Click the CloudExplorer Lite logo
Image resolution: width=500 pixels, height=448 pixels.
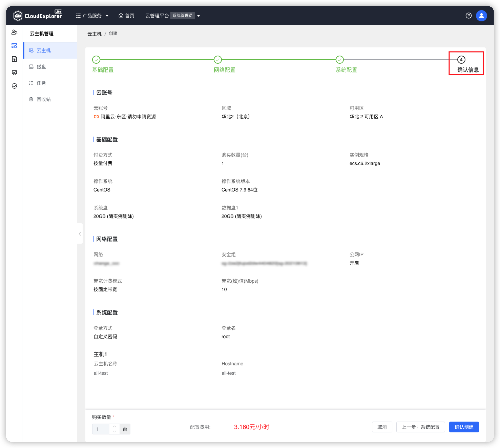(37, 16)
